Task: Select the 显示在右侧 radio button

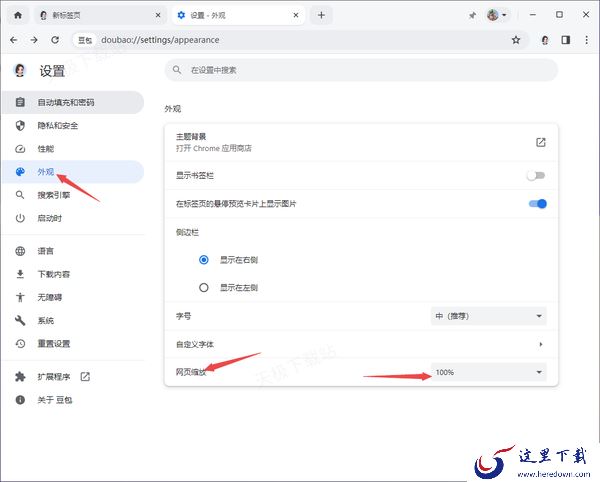Action: pyautogui.click(x=204, y=260)
